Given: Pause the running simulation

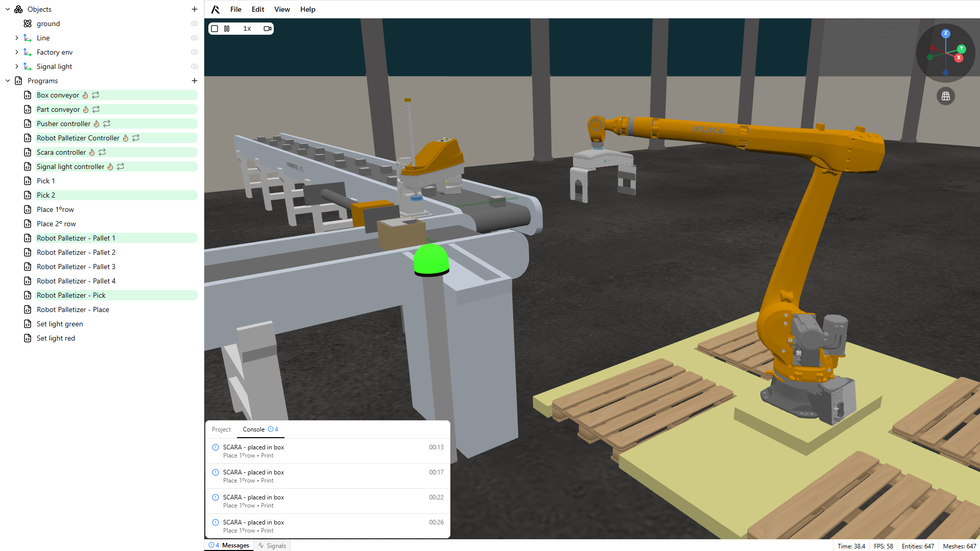Looking at the screenshot, I should tap(227, 29).
